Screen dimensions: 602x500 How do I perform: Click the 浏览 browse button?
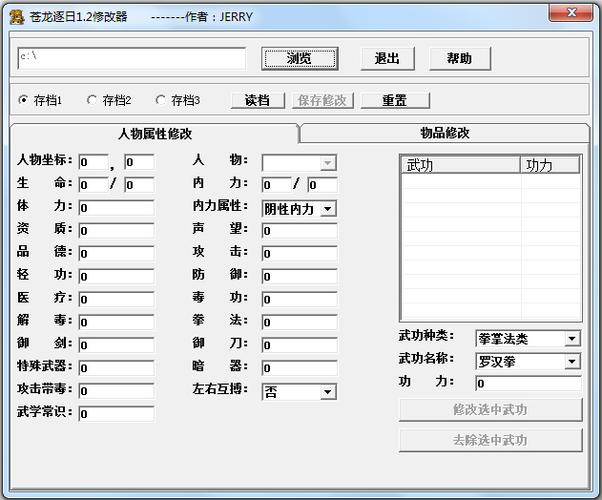pos(299,58)
